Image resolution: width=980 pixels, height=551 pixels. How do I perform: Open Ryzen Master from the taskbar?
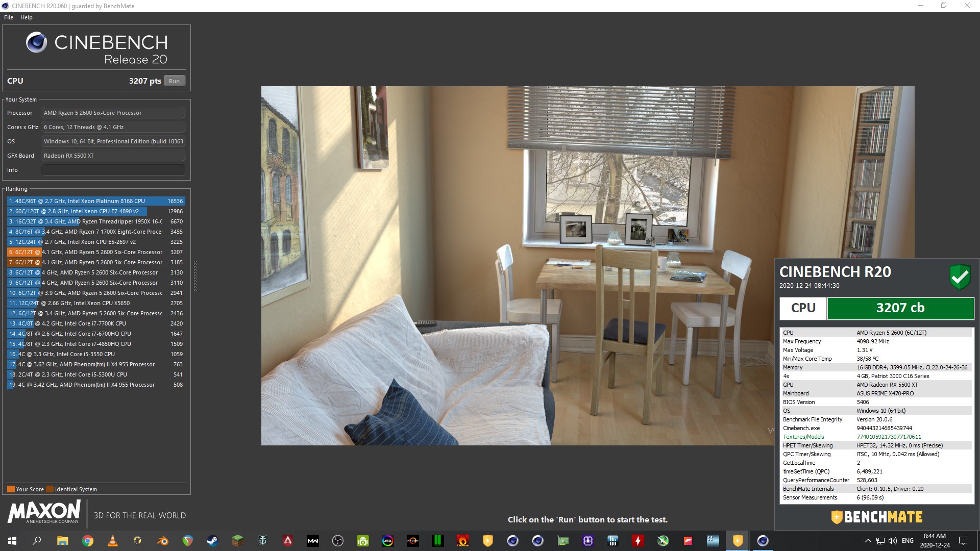(412, 541)
